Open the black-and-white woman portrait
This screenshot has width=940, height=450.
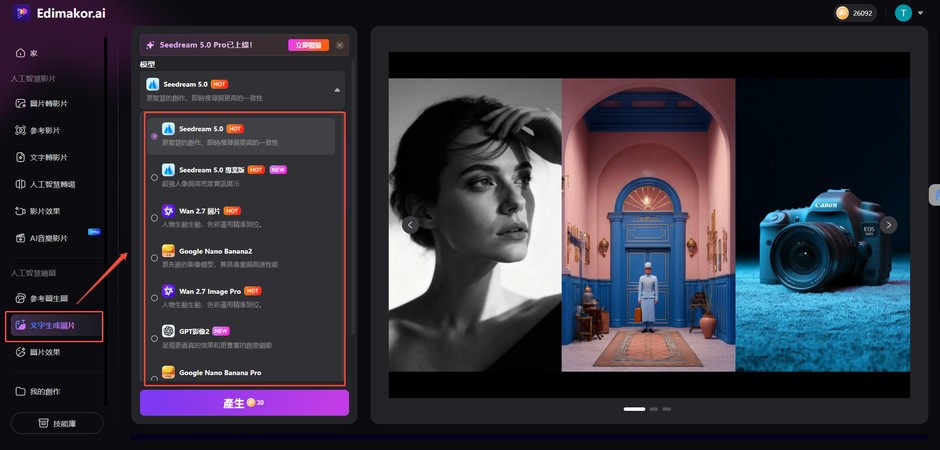[x=475, y=225]
